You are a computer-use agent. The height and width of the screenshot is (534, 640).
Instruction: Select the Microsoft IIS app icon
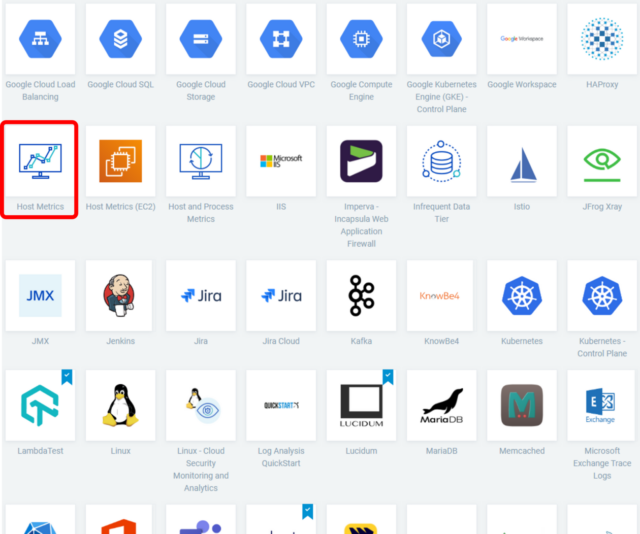[281, 161]
